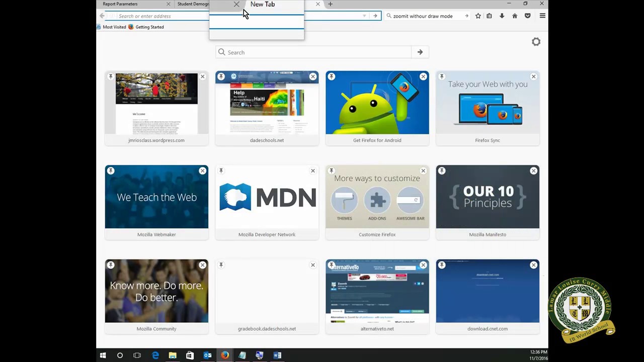This screenshot has height=362, width=644.
Task: Open the Windows Store taskbar icon
Action: click(x=190, y=355)
